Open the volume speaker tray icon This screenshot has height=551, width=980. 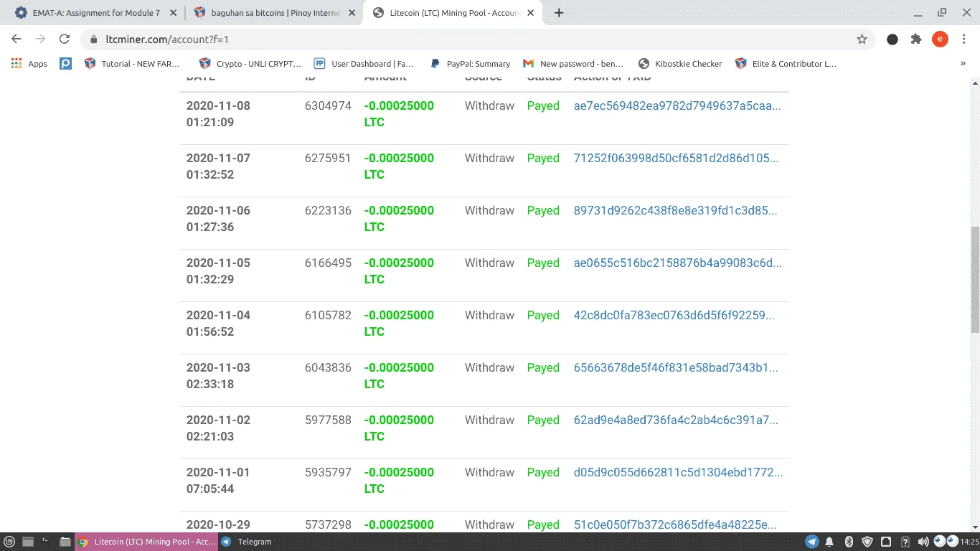923,542
